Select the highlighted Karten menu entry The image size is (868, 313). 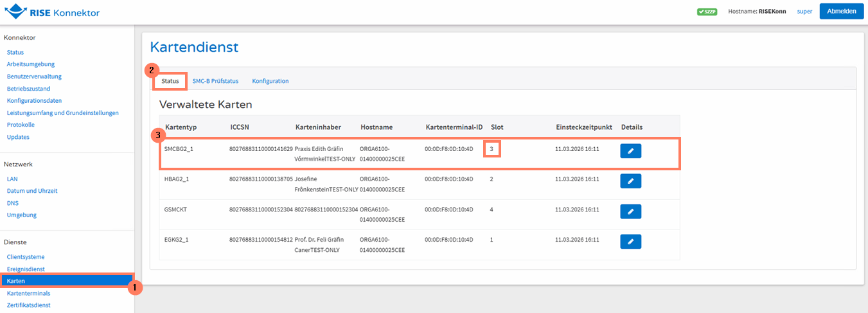67,281
